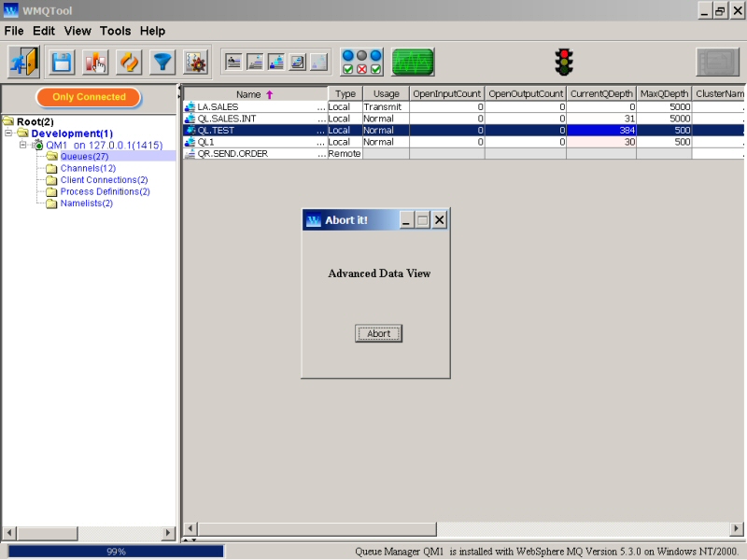Select the Development(1) tree label
747x560 pixels.
(x=72, y=133)
